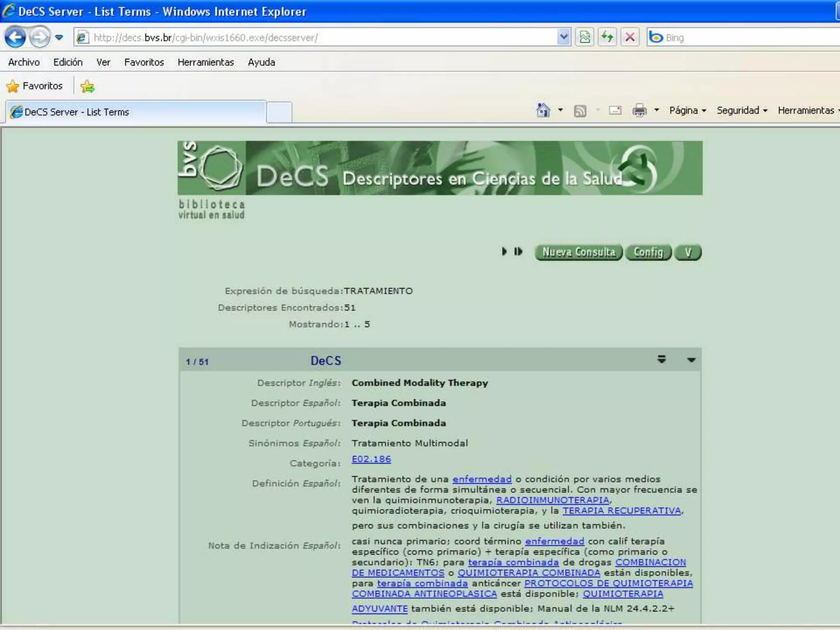This screenshot has width=840, height=630.
Task: Click the RSS feeds icon
Action: [580, 111]
